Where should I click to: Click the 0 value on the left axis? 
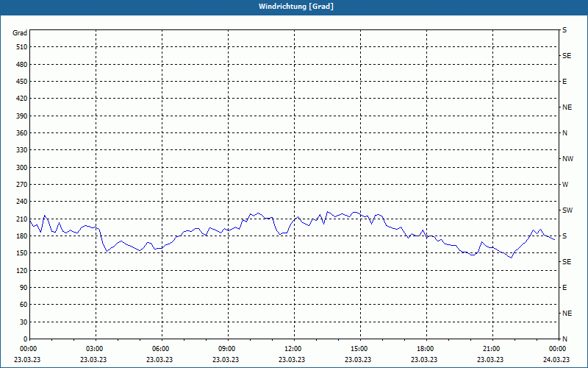point(26,339)
